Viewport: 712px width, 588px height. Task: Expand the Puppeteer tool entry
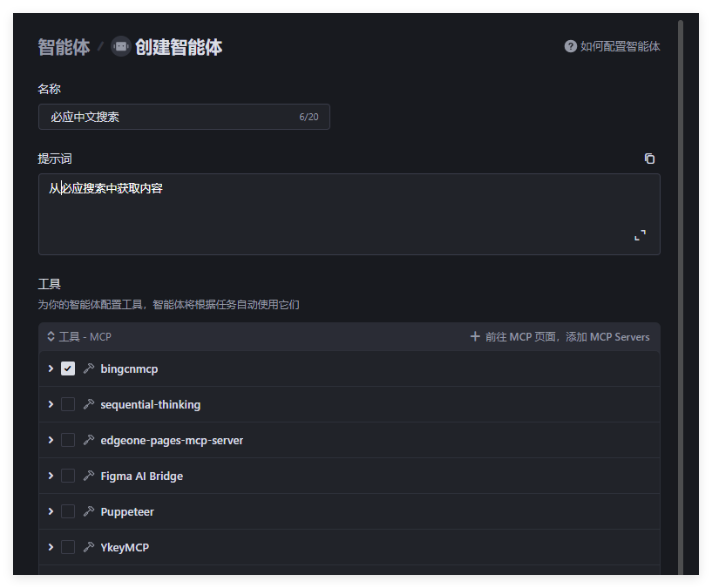[x=51, y=512]
